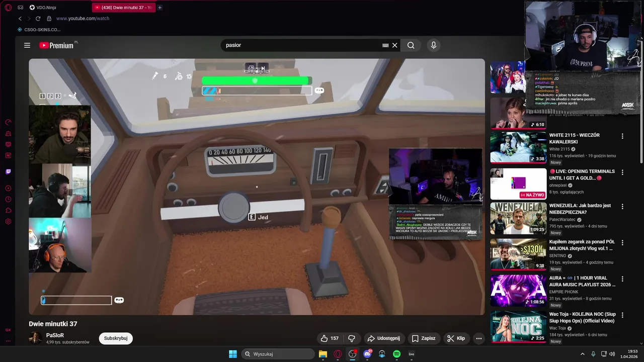Open WHITE 2115 video thumbnail
This screenshot has width=644, height=362.
[x=518, y=147]
